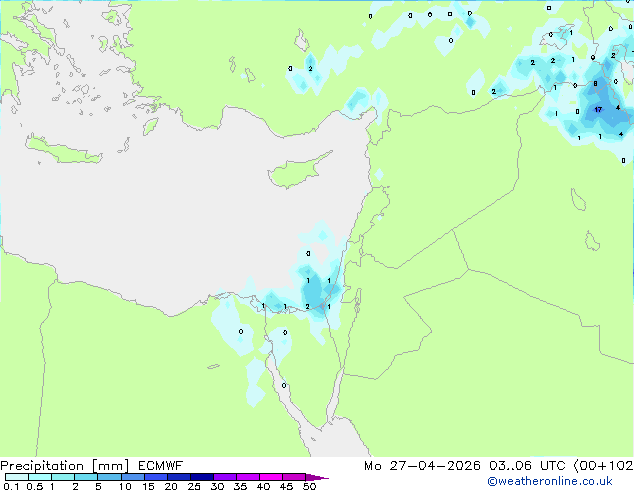Click the over-50 arrow tip of the legend

click(x=317, y=477)
